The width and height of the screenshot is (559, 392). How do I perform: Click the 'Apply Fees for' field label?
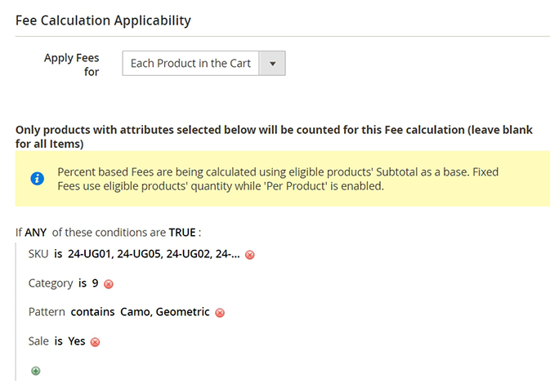pos(72,65)
